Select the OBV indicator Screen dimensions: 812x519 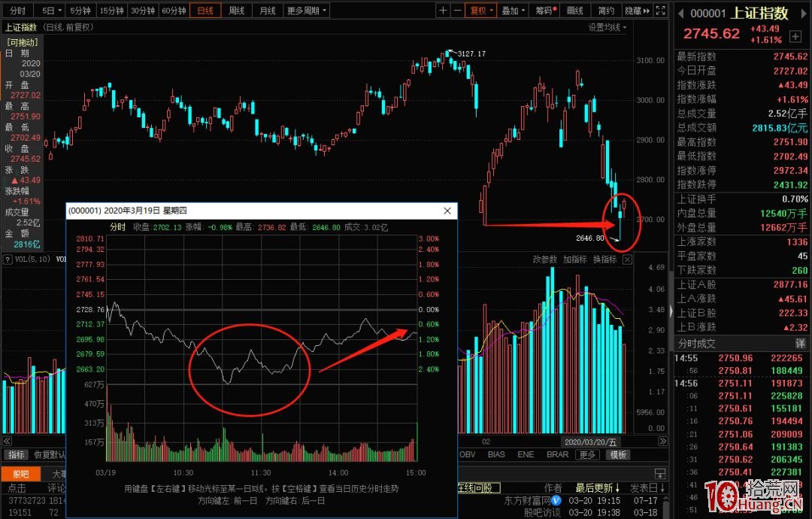coord(467,455)
